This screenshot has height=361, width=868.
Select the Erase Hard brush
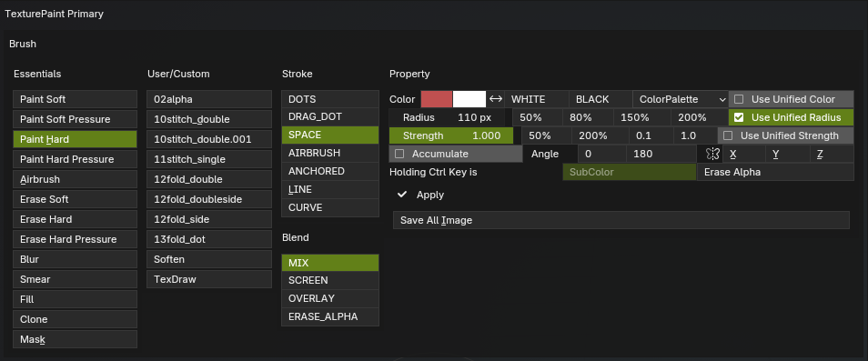click(x=76, y=219)
